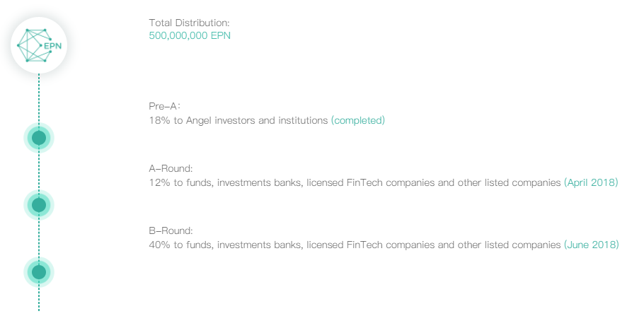The height and width of the screenshot is (316, 644).
Task: Click the green (completed) status text
Action: 358,120
